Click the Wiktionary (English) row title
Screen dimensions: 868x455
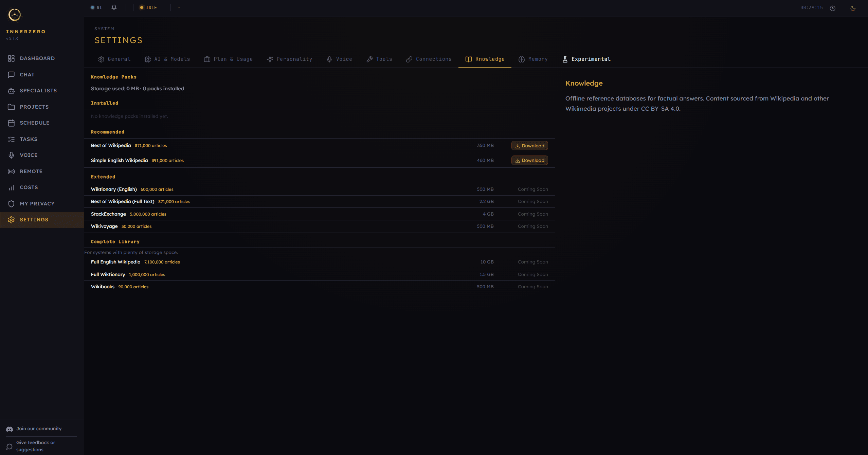coord(114,189)
